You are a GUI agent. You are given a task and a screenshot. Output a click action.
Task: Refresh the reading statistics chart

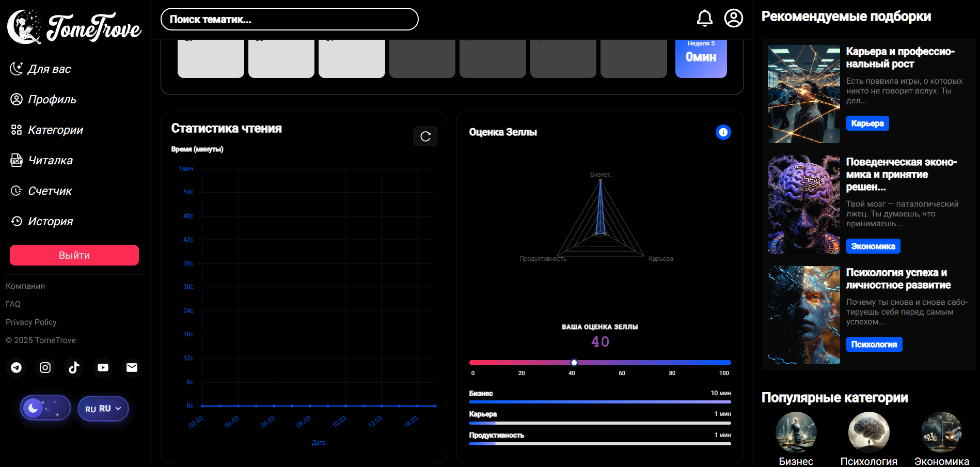tap(425, 136)
